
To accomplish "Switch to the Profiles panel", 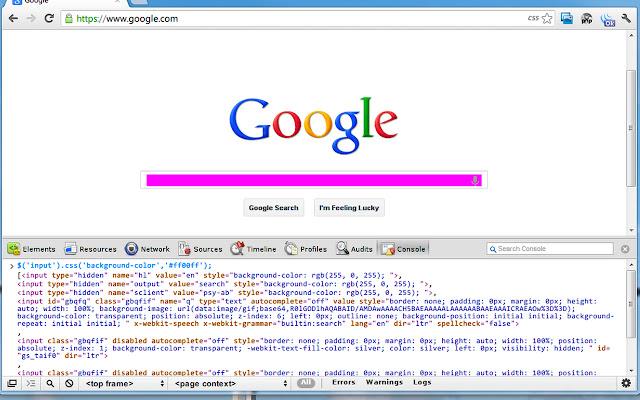I will (306, 249).
